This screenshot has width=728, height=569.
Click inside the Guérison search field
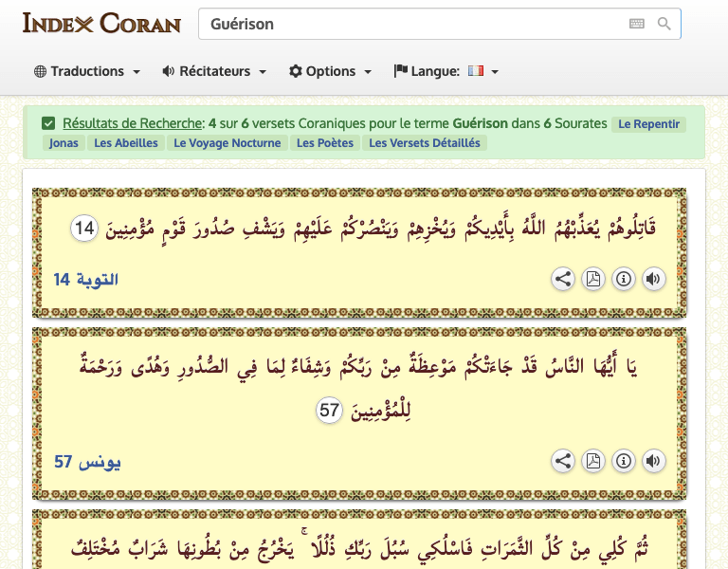pyautogui.click(x=408, y=24)
